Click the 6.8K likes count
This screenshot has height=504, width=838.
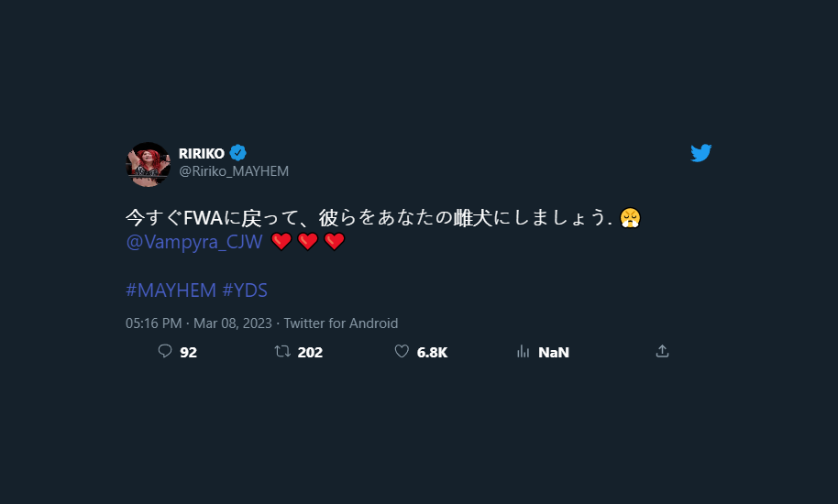point(432,352)
